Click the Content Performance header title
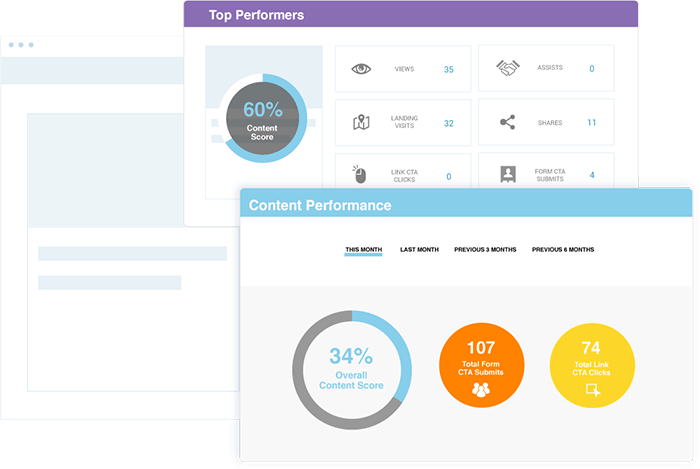The image size is (700, 469). (320, 205)
